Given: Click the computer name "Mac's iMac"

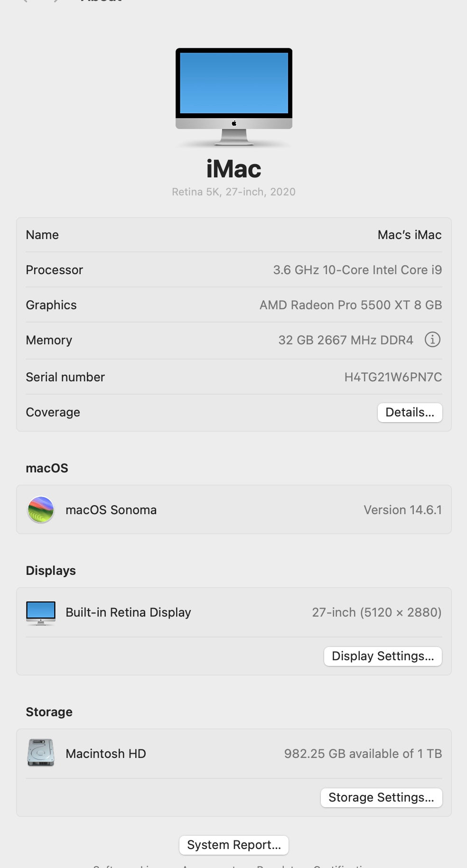Looking at the screenshot, I should pos(409,235).
